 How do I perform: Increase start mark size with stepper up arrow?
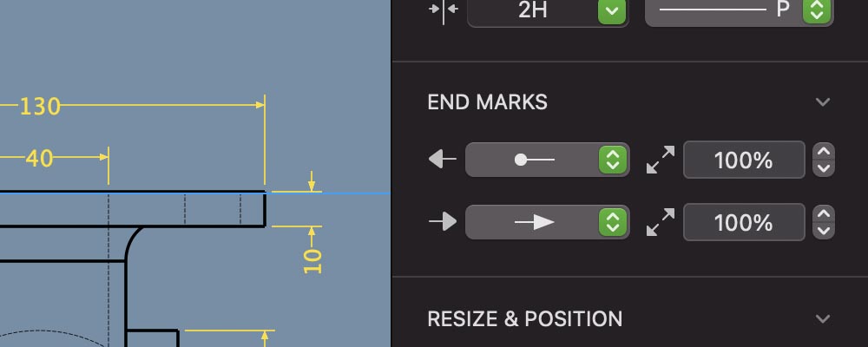[824, 152]
